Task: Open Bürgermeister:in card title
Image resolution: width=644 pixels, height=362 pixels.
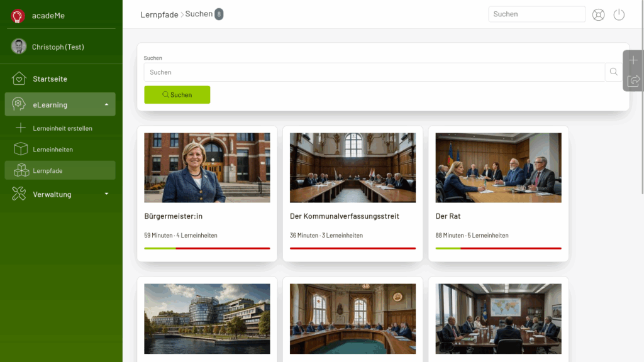Action: coord(174,216)
